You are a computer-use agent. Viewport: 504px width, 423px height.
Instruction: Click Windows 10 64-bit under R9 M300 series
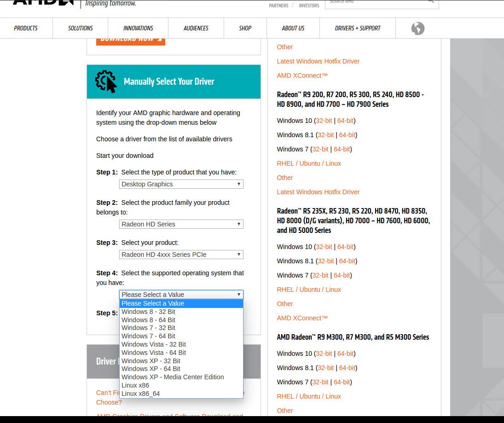(x=345, y=353)
